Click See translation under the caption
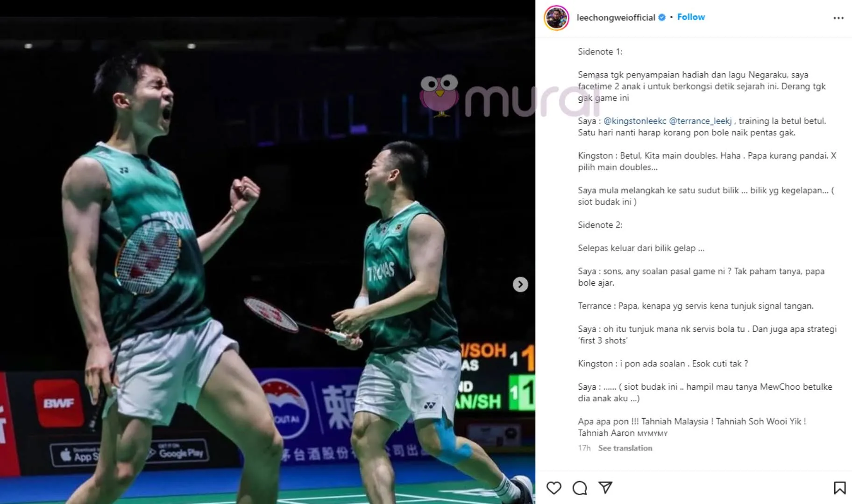The width and height of the screenshot is (852, 504). pos(625,448)
